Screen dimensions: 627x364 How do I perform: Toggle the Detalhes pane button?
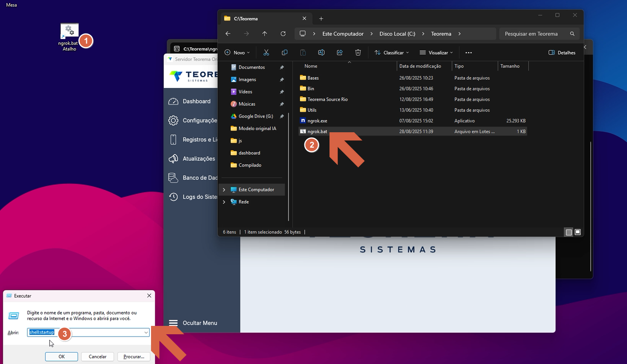coord(562,53)
